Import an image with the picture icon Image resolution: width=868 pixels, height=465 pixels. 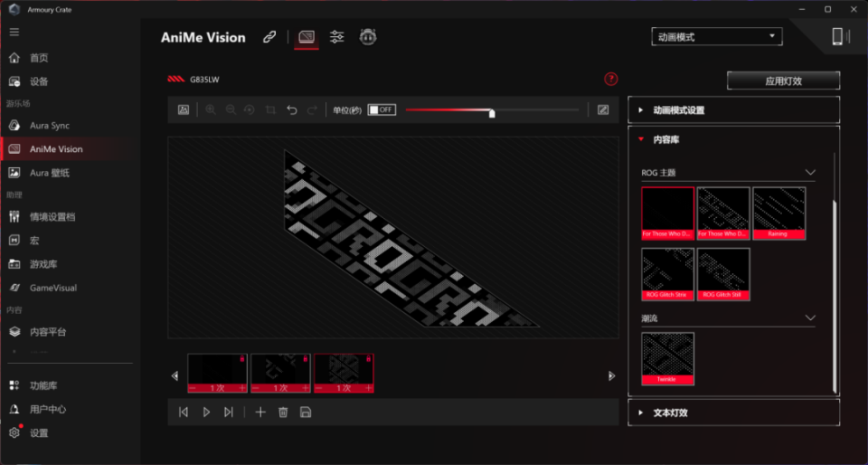click(x=184, y=109)
